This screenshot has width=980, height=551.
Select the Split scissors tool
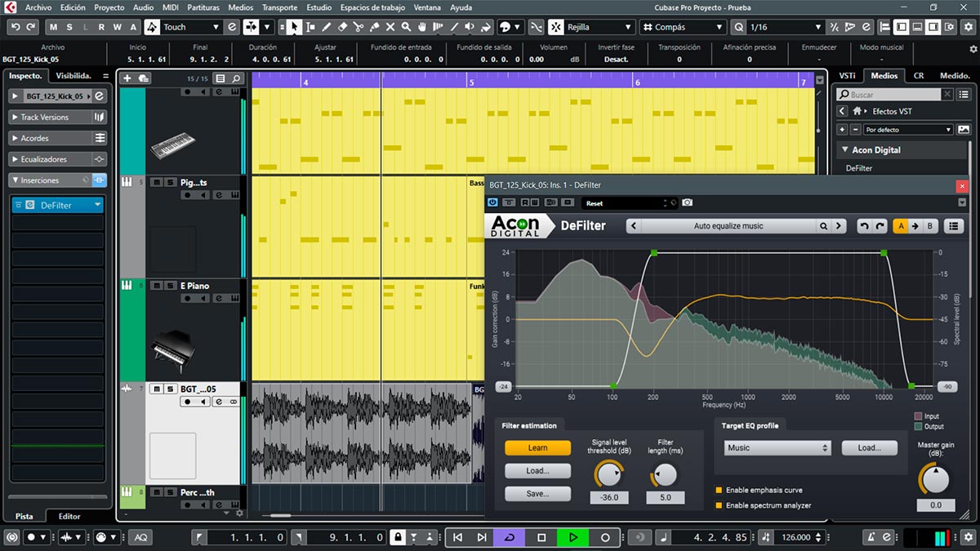click(x=359, y=27)
